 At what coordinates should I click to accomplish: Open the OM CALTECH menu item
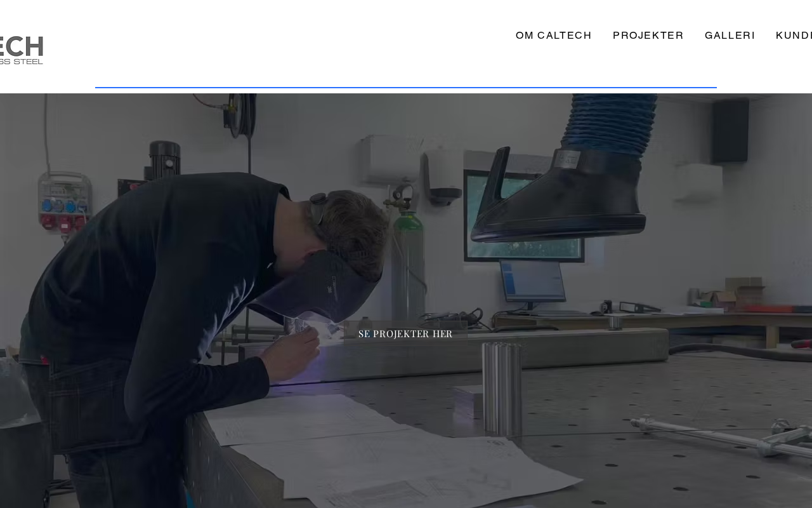554,36
